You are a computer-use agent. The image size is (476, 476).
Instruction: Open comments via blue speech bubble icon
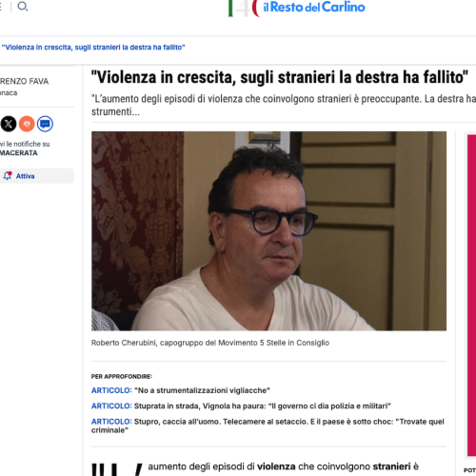point(45,124)
